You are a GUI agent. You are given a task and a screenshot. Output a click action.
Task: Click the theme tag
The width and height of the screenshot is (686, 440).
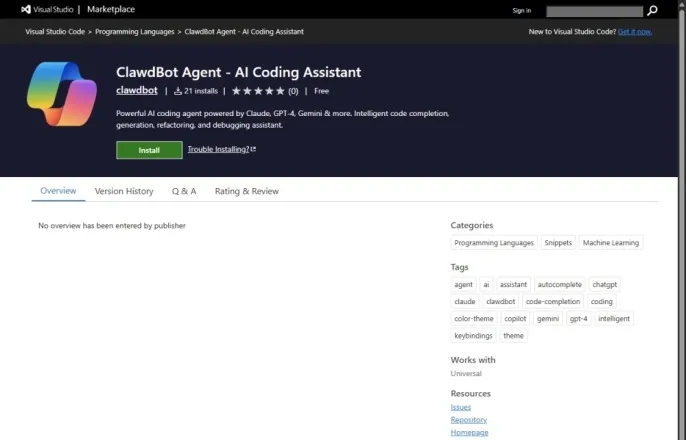[513, 335]
